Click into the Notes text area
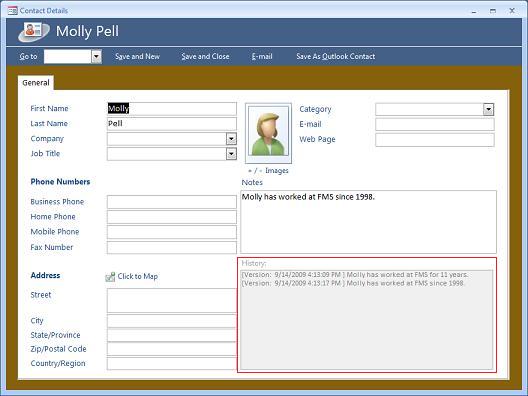The width and height of the screenshot is (528, 396). tap(368, 222)
